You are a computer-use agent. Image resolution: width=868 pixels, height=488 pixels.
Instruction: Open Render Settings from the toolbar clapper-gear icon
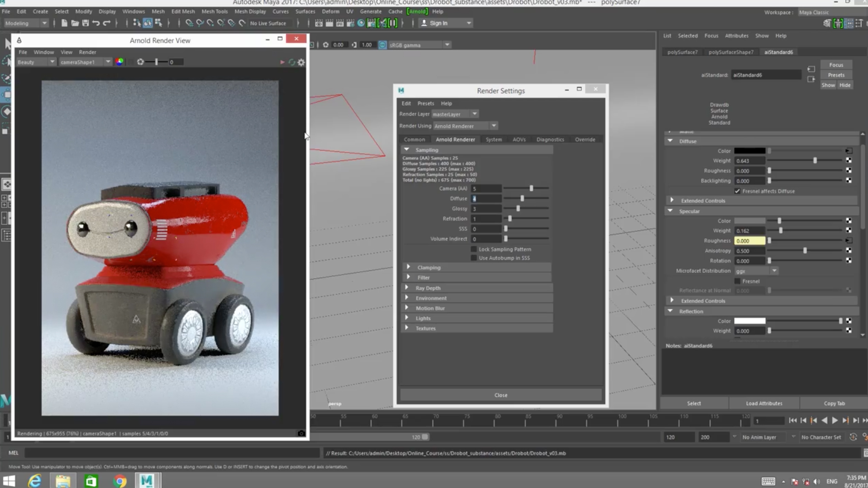point(350,23)
